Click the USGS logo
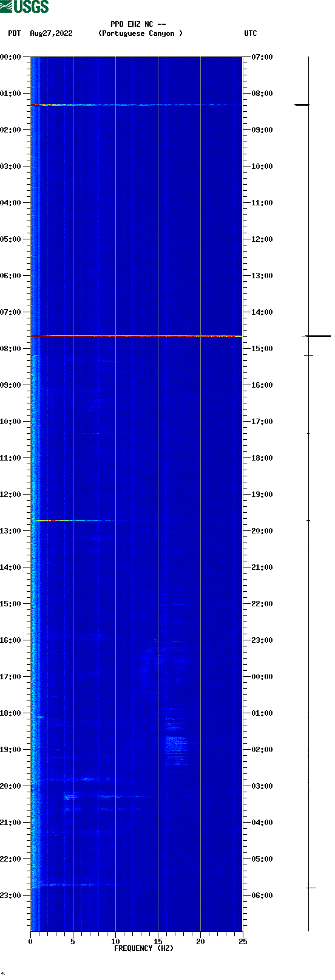 (x=24, y=7)
